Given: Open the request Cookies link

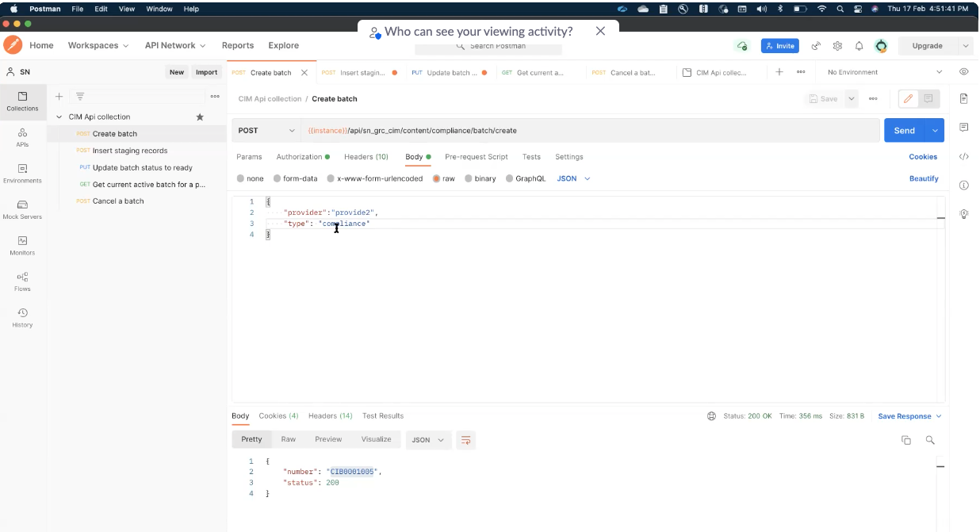Looking at the screenshot, I should tap(923, 157).
